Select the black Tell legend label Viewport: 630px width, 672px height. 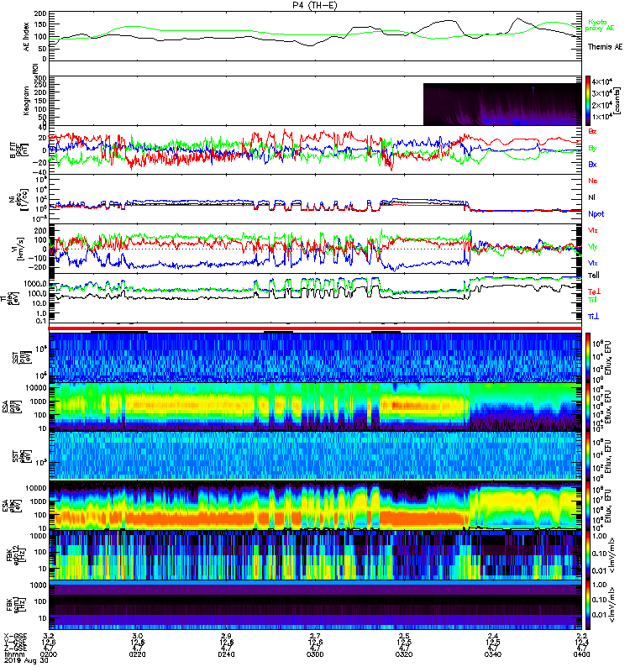pos(593,276)
